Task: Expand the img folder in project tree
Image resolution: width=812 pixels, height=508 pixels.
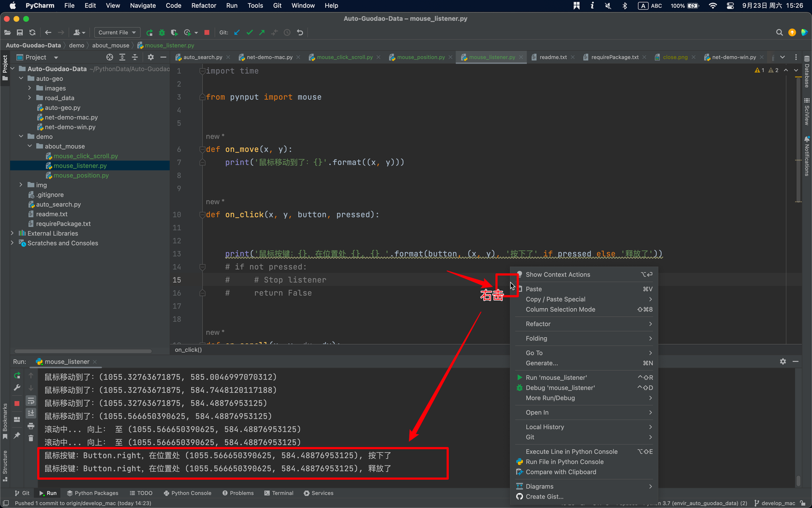Action: (x=21, y=185)
